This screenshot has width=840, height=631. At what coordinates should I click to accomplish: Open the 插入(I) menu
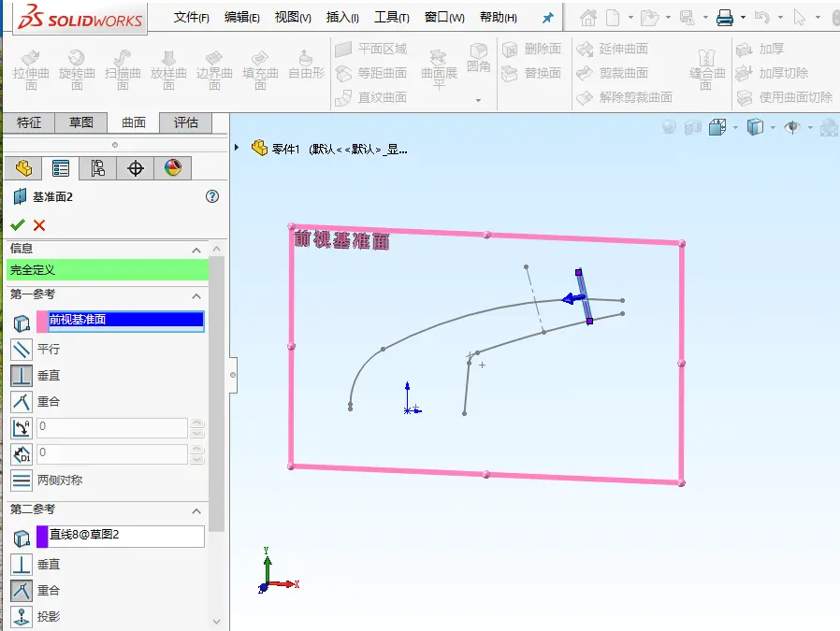pos(342,17)
